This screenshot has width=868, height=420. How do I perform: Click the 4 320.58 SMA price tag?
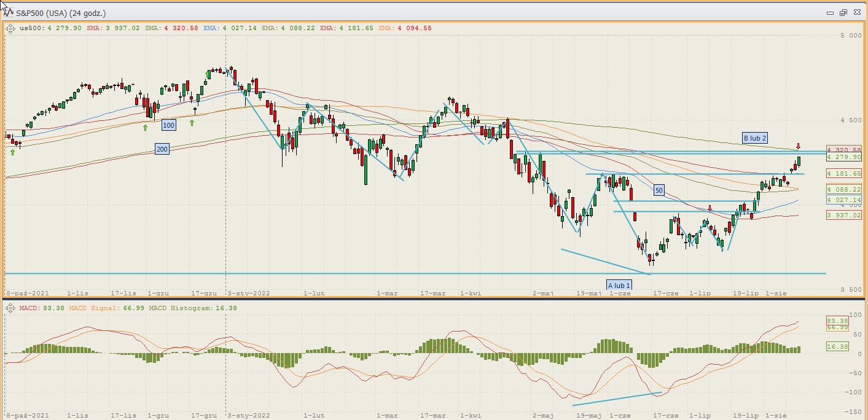coord(845,150)
